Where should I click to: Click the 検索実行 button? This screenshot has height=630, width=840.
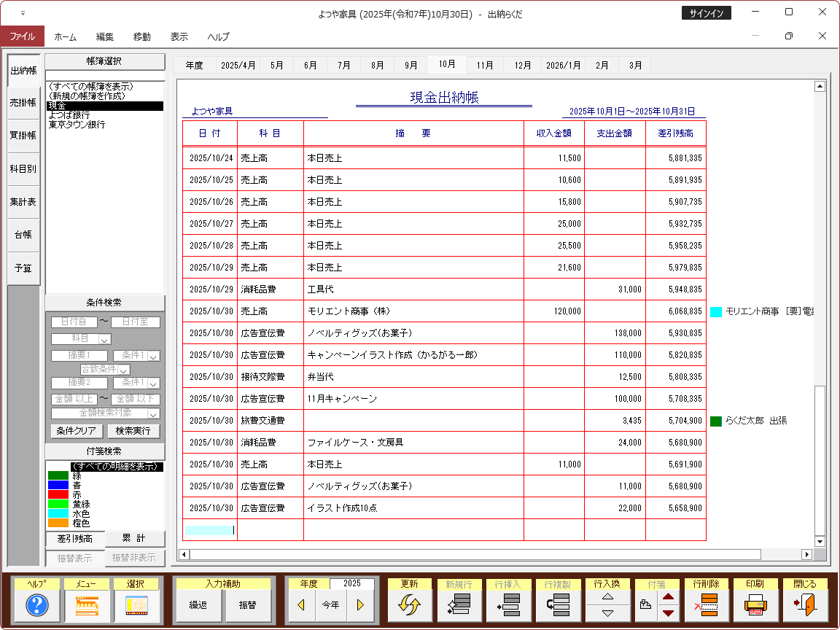pyautogui.click(x=133, y=431)
